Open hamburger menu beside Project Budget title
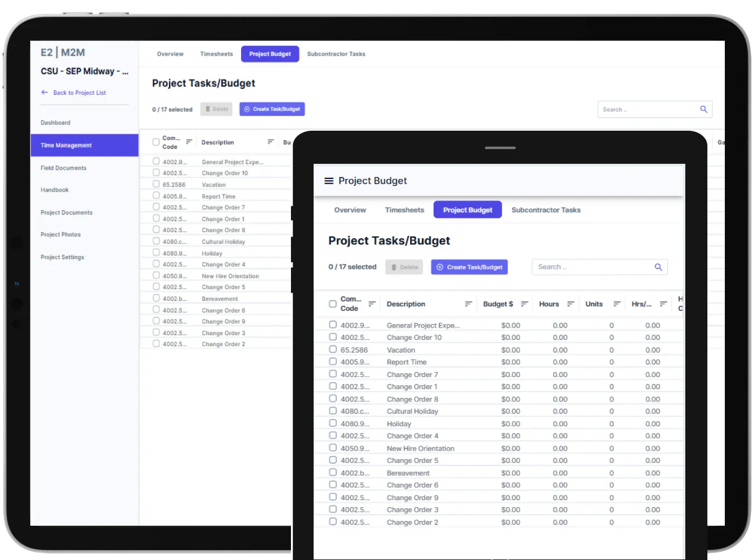 pos(329,181)
